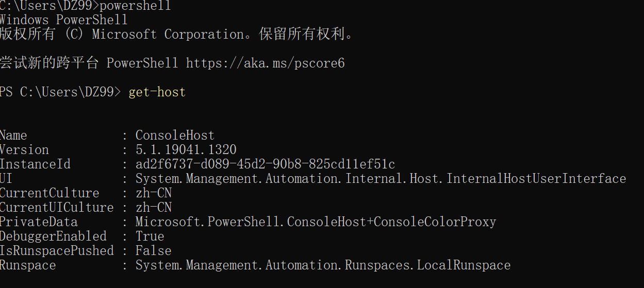The height and width of the screenshot is (288, 644).
Task: Click version number 5.1.19041.1320
Action: click(x=186, y=150)
